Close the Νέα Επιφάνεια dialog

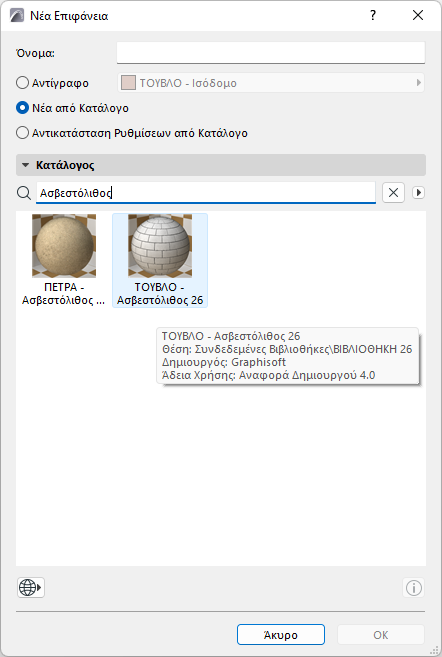(418, 16)
